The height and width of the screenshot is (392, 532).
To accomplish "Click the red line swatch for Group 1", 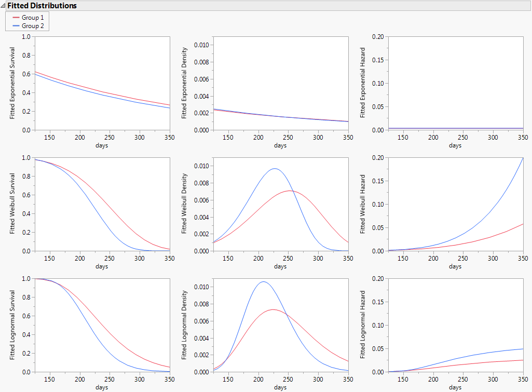I will (17, 18).
